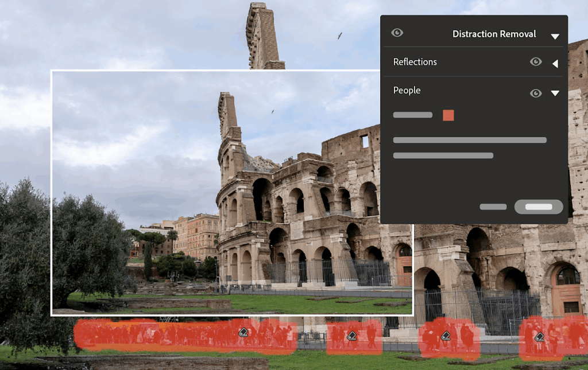
Task: Select the People label
Action: click(x=407, y=90)
